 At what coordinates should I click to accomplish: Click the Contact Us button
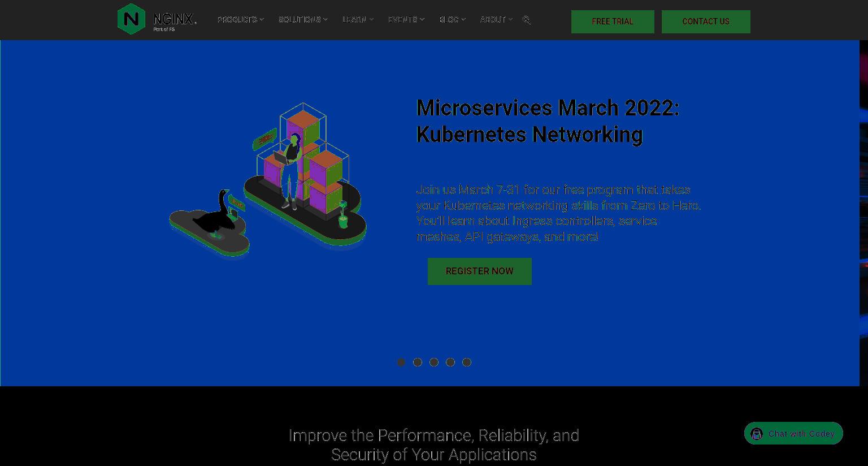tap(706, 21)
